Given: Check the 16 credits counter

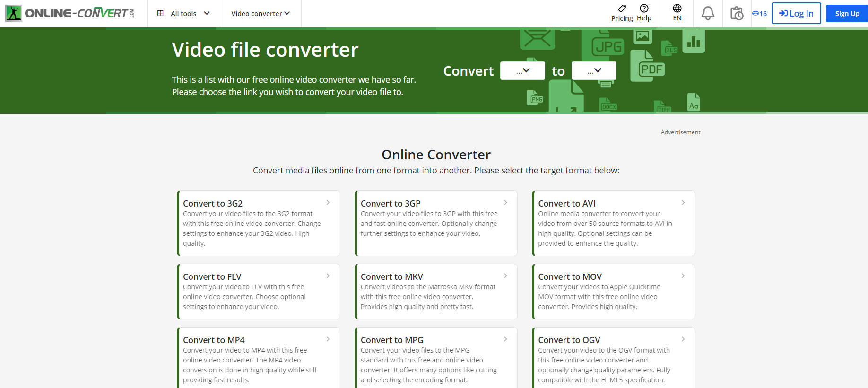Looking at the screenshot, I should (x=759, y=13).
